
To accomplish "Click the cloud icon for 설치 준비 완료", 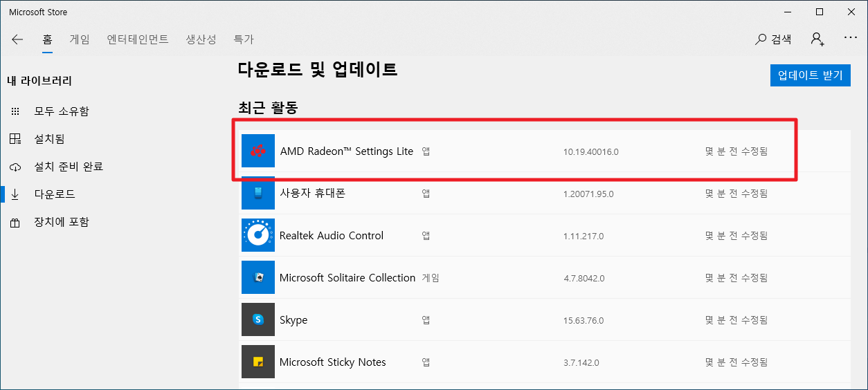I will point(15,167).
